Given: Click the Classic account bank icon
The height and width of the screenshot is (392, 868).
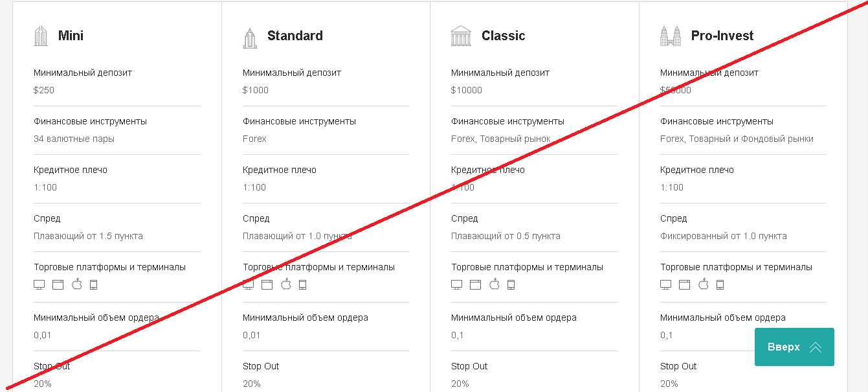Looking at the screenshot, I should (x=462, y=36).
